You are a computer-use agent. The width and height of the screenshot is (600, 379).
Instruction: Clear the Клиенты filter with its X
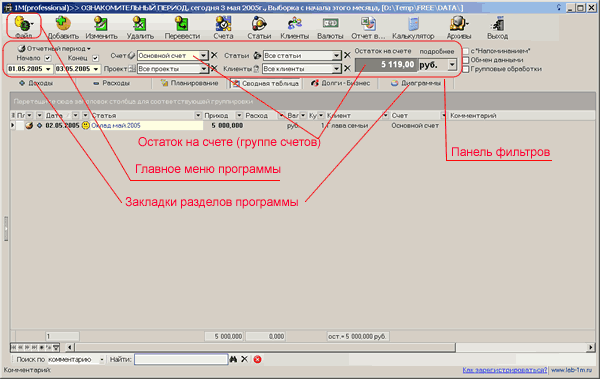pyautogui.click(x=347, y=69)
